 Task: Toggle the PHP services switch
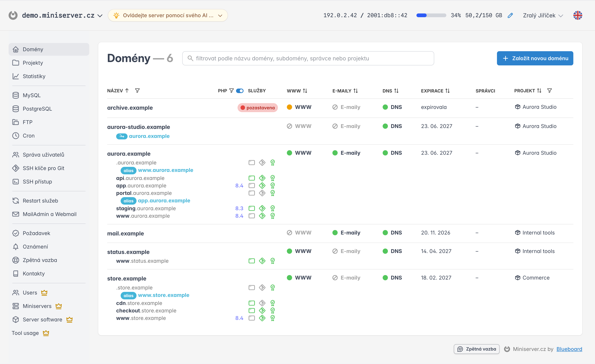coord(240,91)
